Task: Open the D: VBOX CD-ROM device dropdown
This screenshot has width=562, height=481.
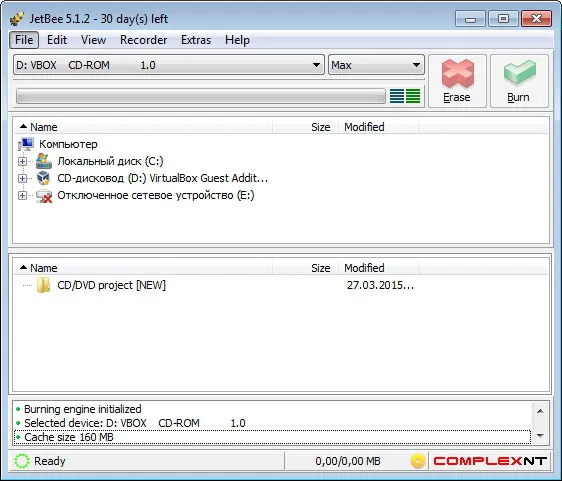Action: 169,65
